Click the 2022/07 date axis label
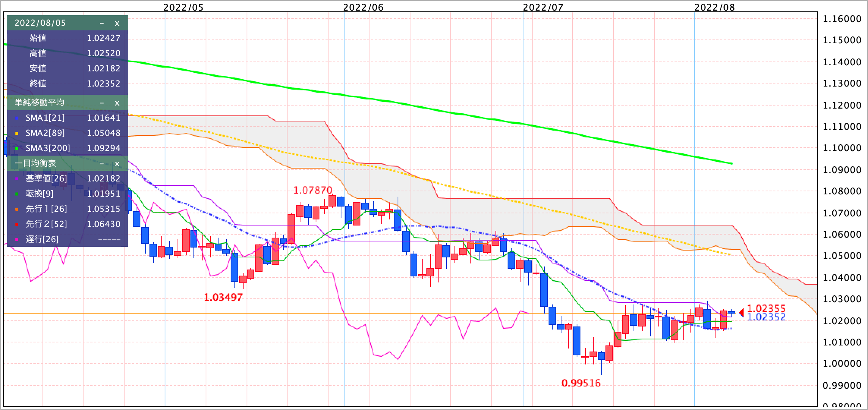 pos(543,7)
